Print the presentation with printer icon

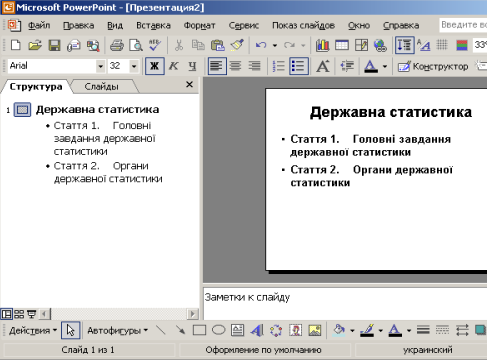[x=117, y=45]
